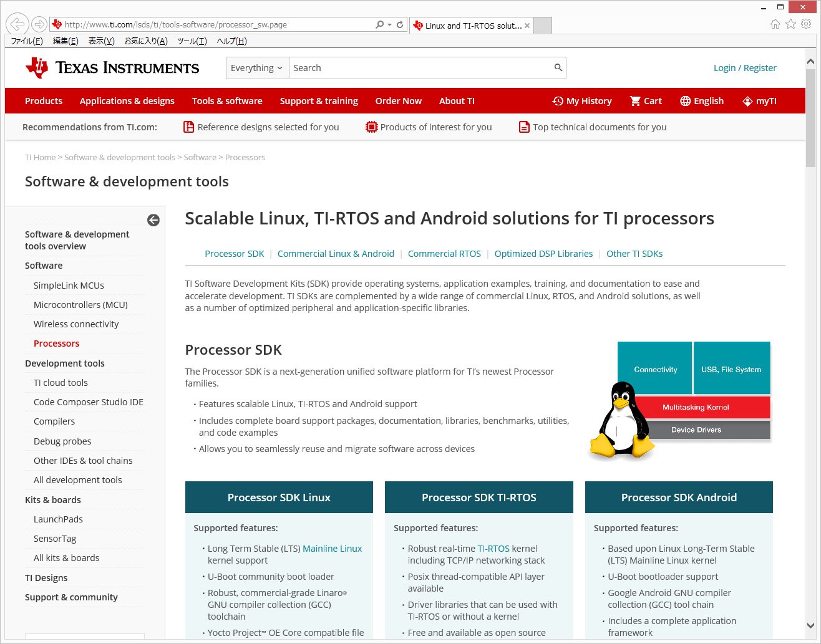This screenshot has width=821, height=644.
Task: Open the ファイル(F) browser menu
Action: pyautogui.click(x=27, y=41)
